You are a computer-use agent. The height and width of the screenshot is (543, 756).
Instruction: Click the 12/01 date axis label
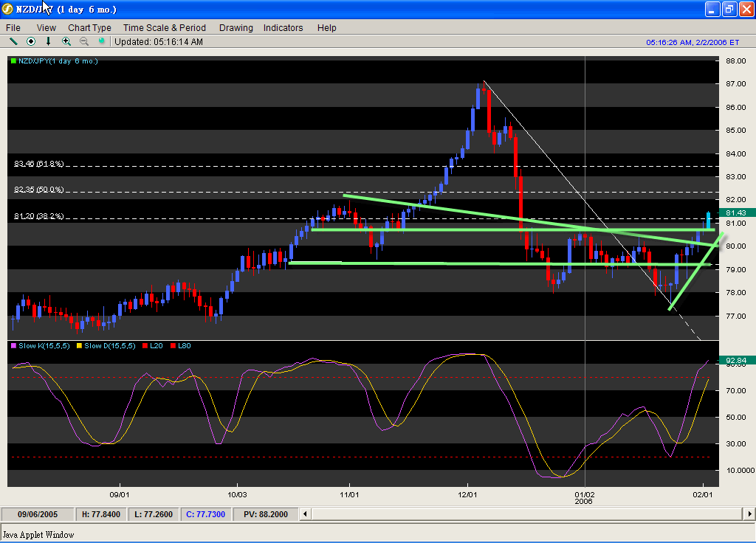[467, 495]
